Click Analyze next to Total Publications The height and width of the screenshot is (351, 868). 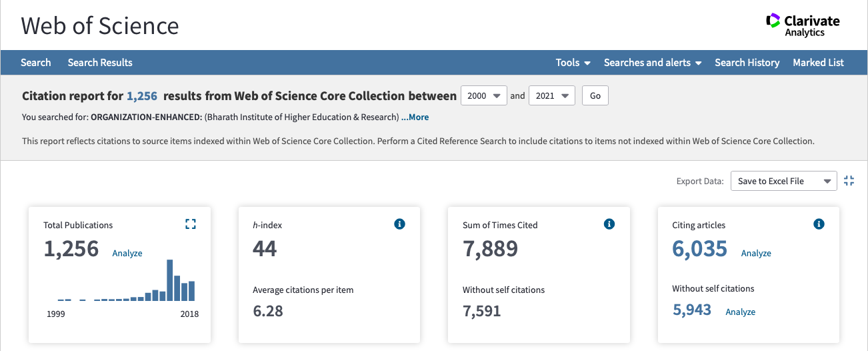127,254
